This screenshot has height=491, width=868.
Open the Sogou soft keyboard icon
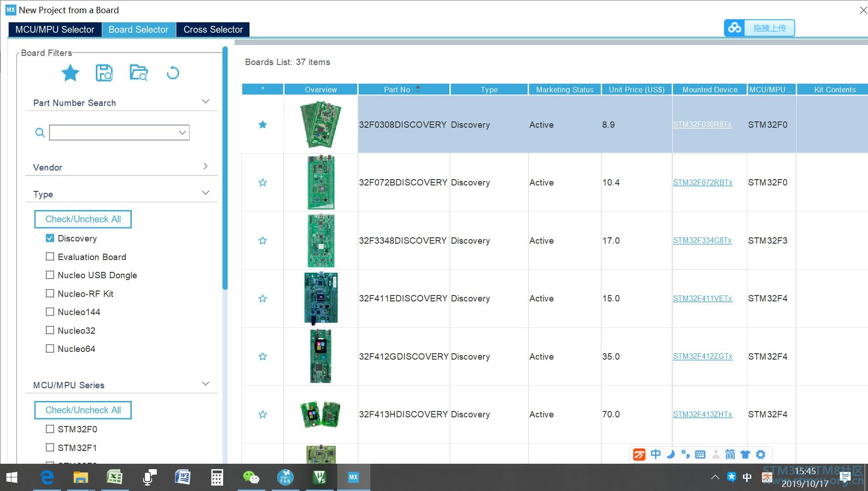click(x=700, y=454)
